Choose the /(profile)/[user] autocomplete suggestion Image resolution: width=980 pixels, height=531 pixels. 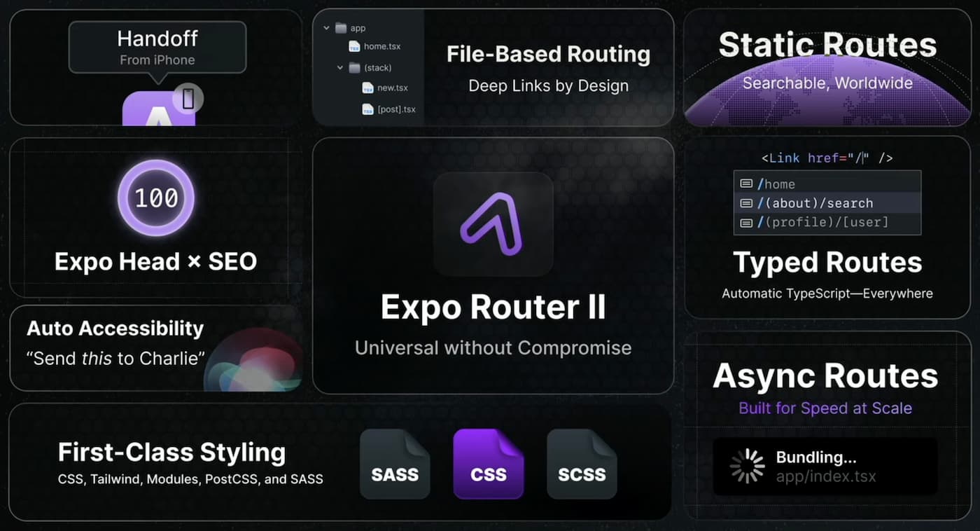[827, 222]
